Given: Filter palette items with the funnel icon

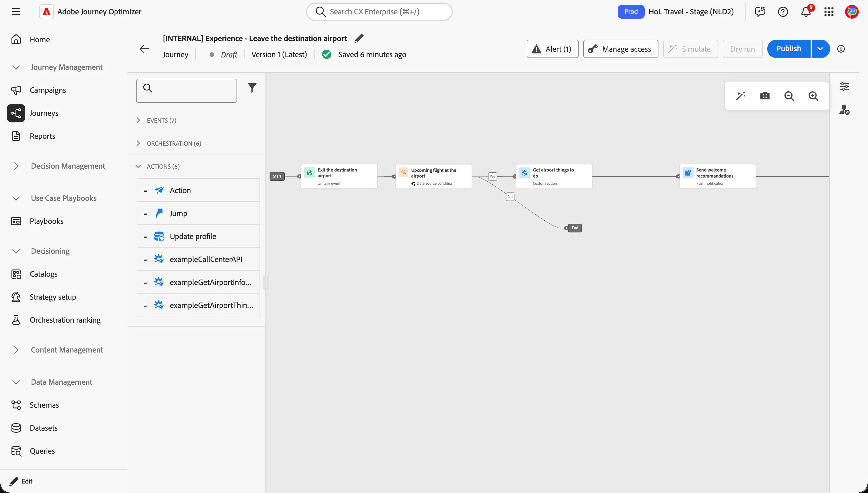Looking at the screenshot, I should 252,88.
